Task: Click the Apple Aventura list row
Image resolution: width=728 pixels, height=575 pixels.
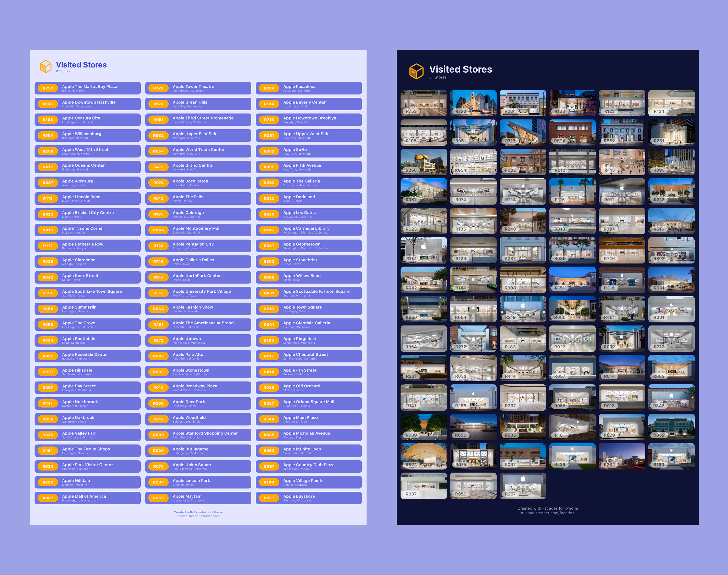Action: (87, 183)
